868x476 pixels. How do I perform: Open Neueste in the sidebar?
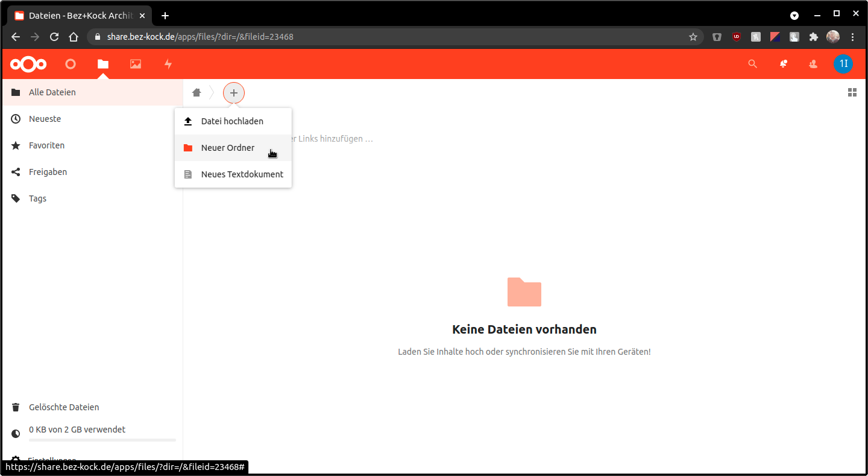(x=45, y=119)
